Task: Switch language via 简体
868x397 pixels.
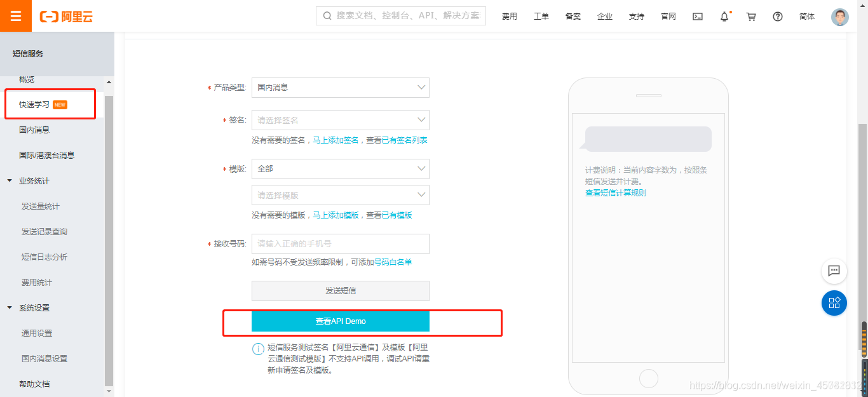Action: [x=807, y=17]
